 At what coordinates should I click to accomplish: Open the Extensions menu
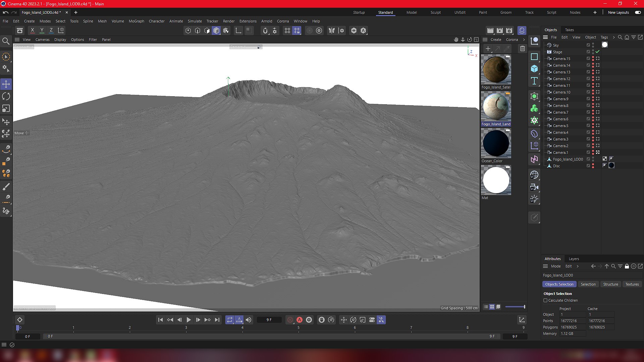(248, 21)
